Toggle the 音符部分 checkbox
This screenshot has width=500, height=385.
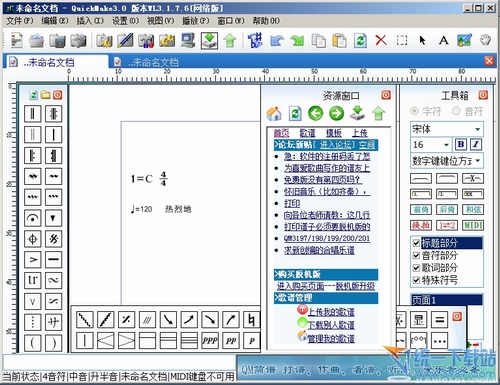(x=416, y=255)
